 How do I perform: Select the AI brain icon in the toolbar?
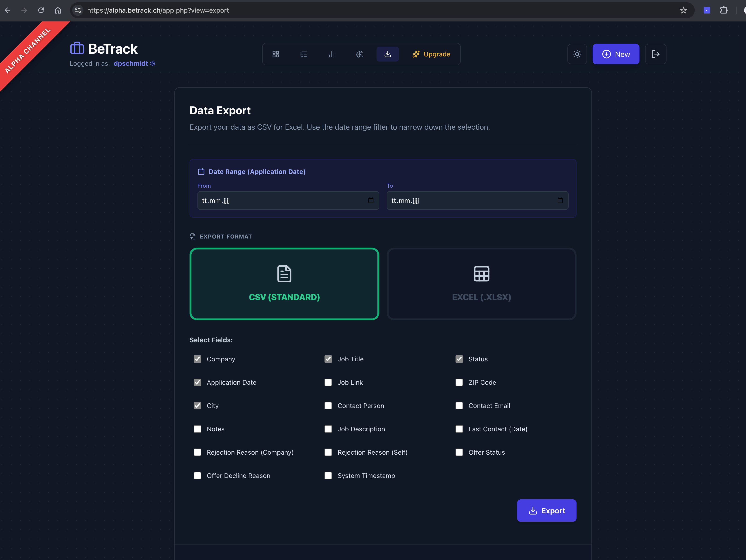[359, 54]
